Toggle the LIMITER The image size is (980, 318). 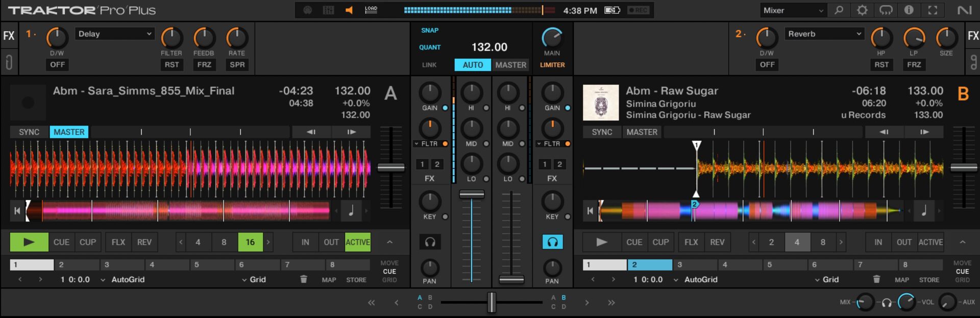[x=552, y=65]
